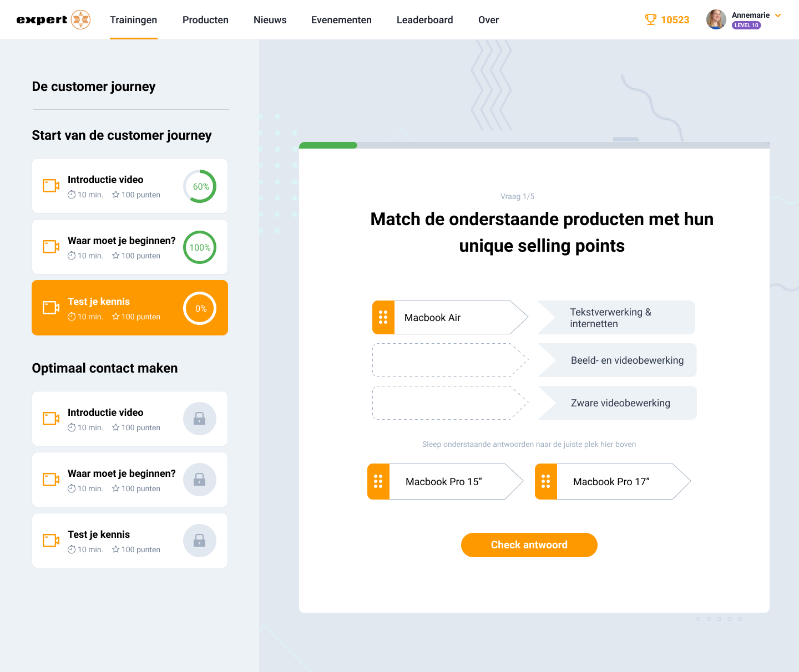Submit with the Check antwoord button
This screenshot has height=672, width=799.
pos(529,545)
